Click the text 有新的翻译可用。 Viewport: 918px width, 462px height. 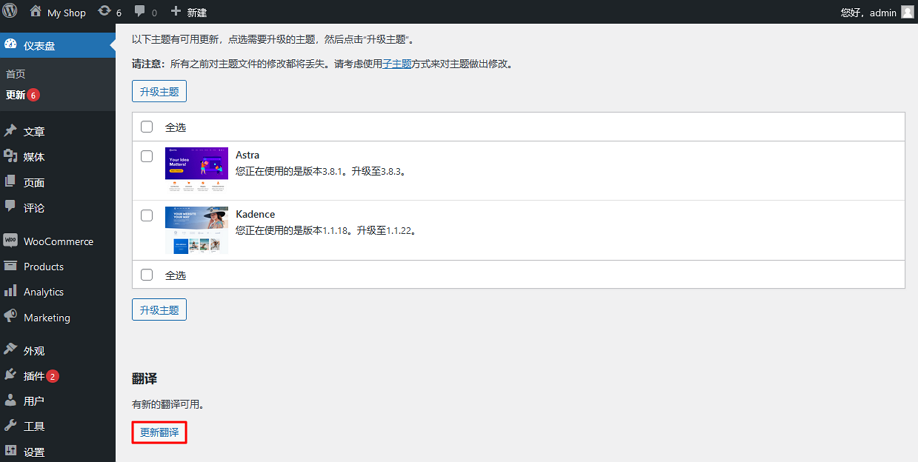(x=168, y=405)
